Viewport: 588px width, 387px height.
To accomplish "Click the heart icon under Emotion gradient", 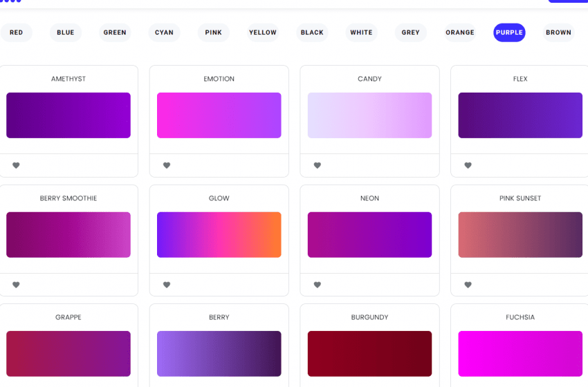I will click(x=167, y=165).
